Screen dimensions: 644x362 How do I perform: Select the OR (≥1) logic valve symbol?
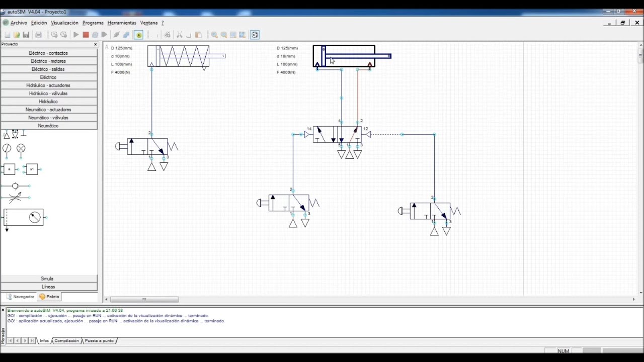click(x=32, y=169)
